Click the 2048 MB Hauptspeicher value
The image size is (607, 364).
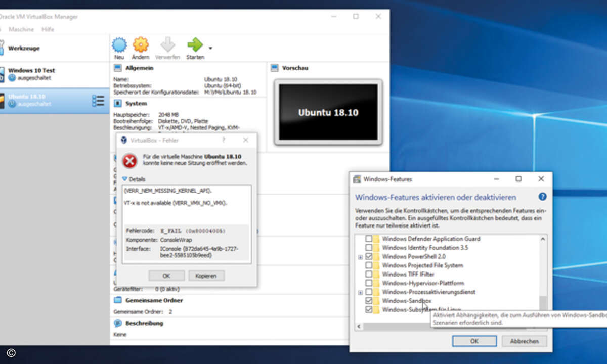(168, 115)
